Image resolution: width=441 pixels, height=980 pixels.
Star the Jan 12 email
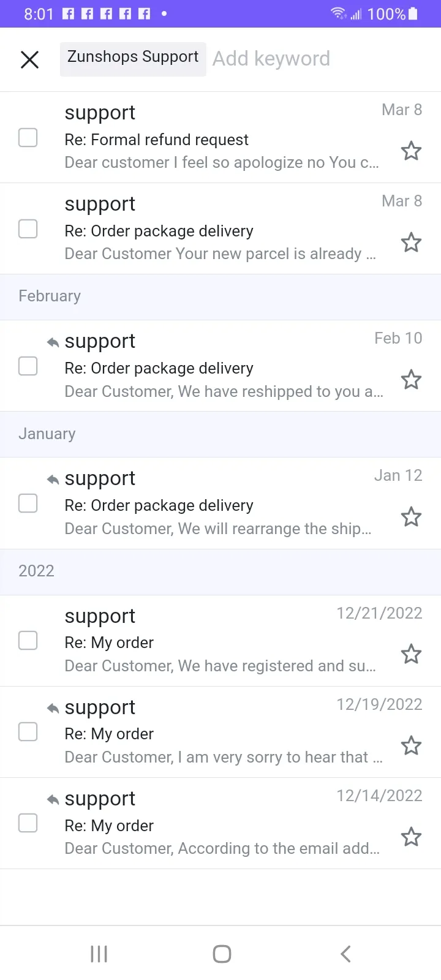click(x=411, y=517)
